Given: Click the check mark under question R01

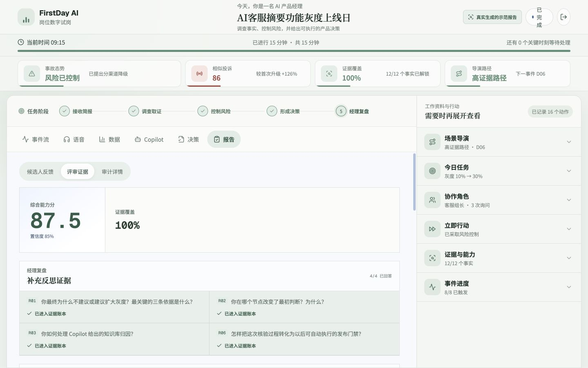Looking at the screenshot, I should (x=29, y=314).
